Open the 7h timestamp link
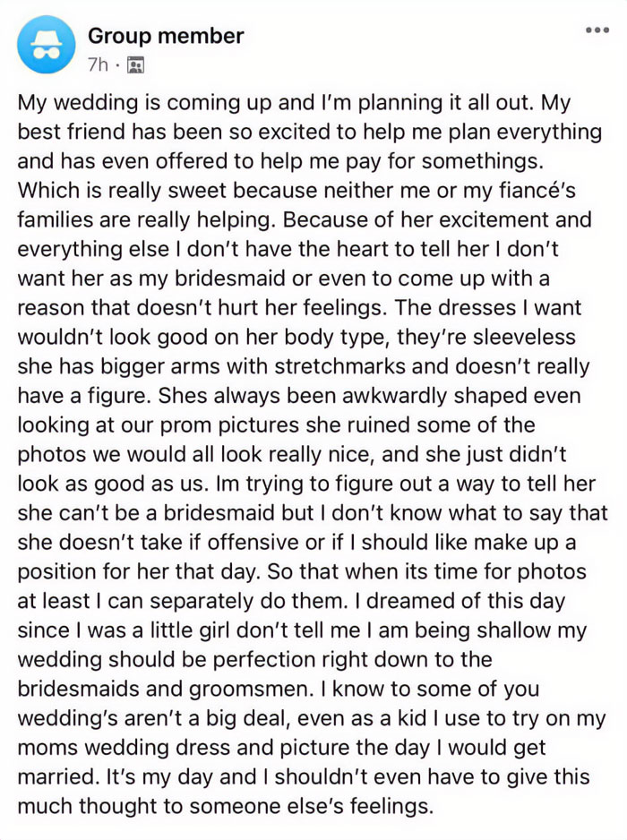The height and width of the screenshot is (840, 627). pyautogui.click(x=99, y=64)
